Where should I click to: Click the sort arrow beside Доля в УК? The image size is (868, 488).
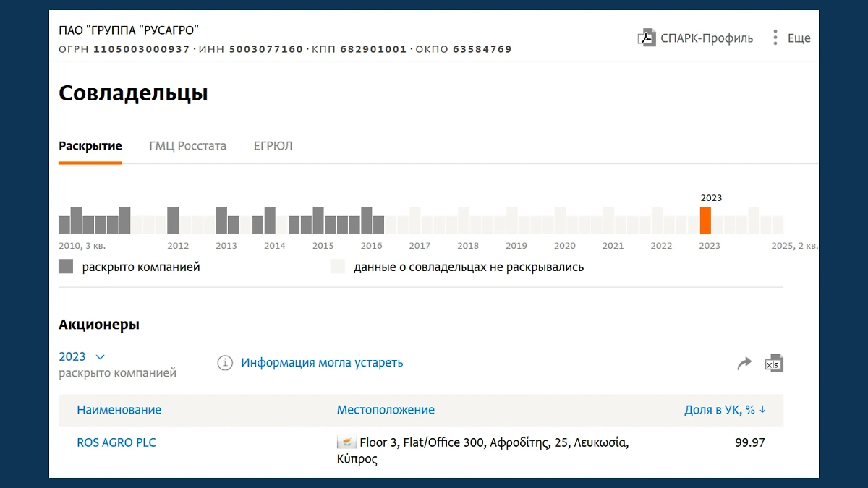(x=762, y=409)
